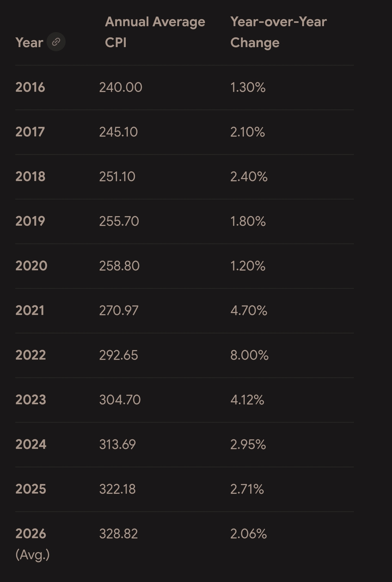Click the 1.20% change for 2020
The height and width of the screenshot is (582, 392).
pos(248,266)
